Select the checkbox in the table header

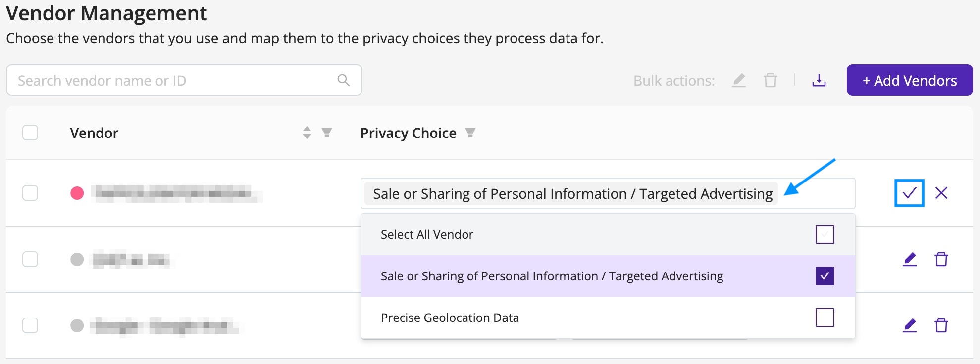coord(30,133)
